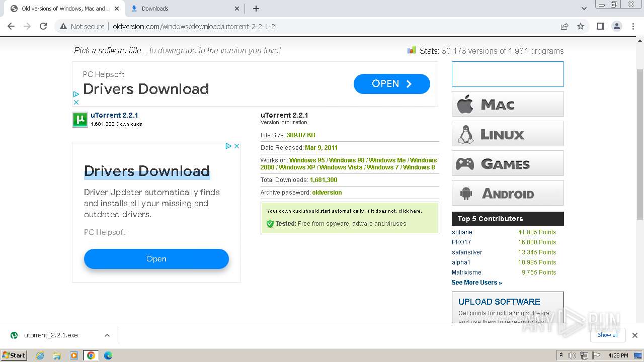The height and width of the screenshot is (362, 644).
Task: Toggle the browser side panel
Action: coord(600,27)
